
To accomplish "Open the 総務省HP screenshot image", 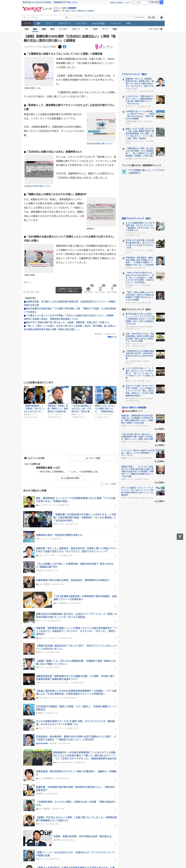I will [102, 212].
